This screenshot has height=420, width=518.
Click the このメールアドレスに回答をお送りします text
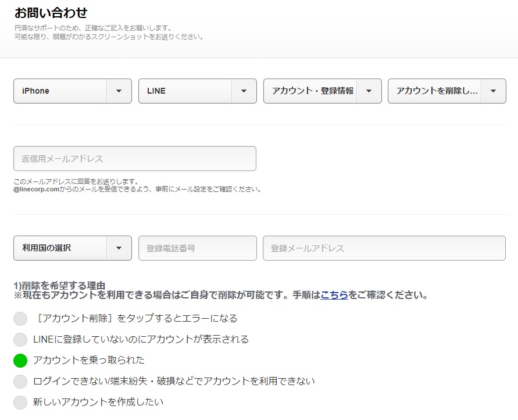[76, 181]
